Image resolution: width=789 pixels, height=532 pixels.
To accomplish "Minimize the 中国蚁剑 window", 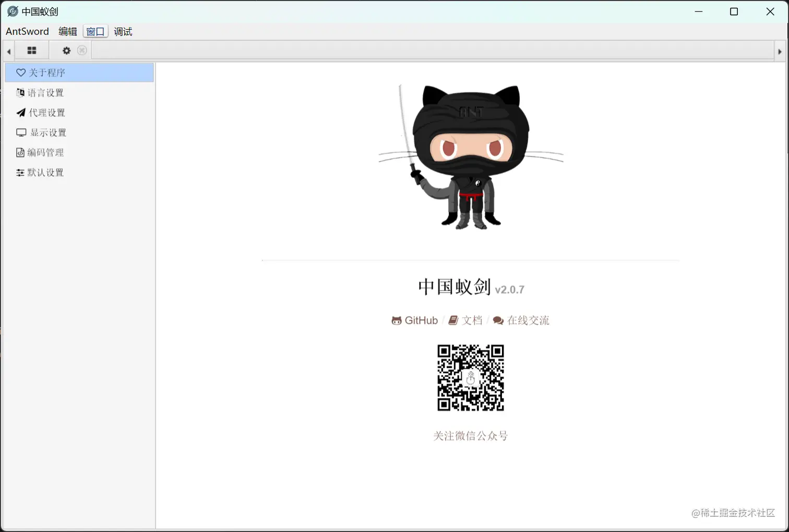I will pos(699,11).
